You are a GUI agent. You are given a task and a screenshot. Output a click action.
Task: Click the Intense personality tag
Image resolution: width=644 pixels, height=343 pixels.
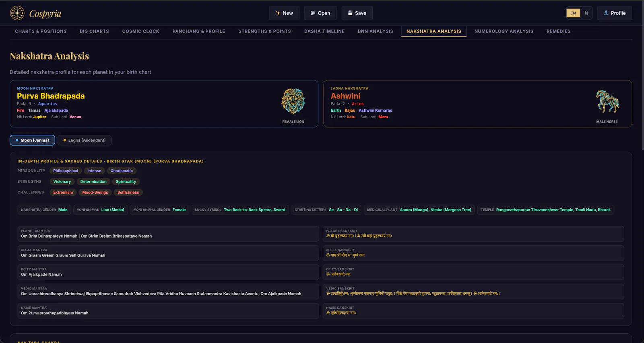click(x=94, y=171)
